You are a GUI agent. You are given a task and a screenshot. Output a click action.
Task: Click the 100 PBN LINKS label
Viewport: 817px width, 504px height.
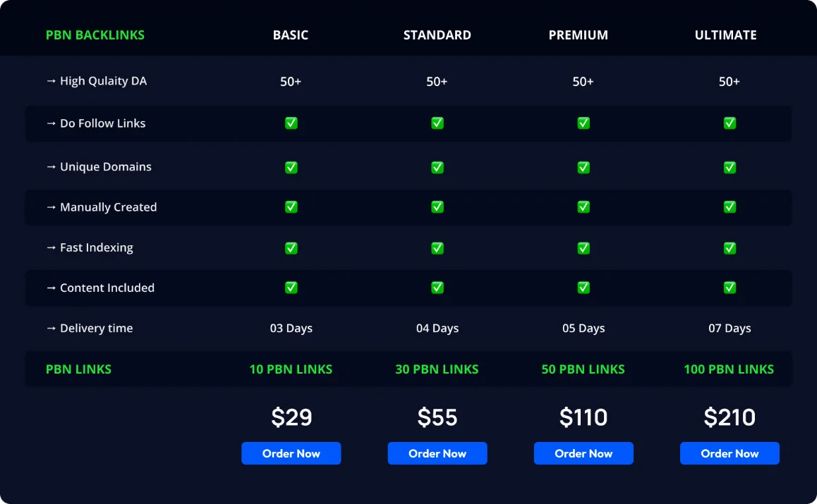[x=728, y=369]
